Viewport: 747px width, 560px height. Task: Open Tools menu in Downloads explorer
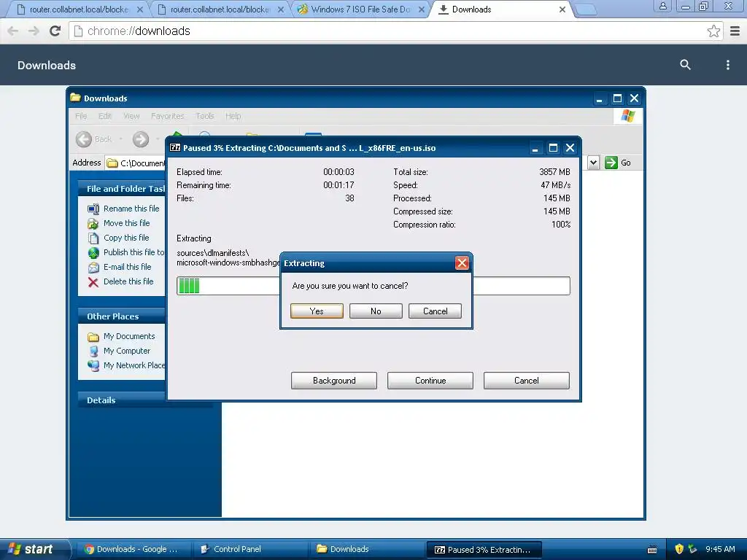pos(205,116)
